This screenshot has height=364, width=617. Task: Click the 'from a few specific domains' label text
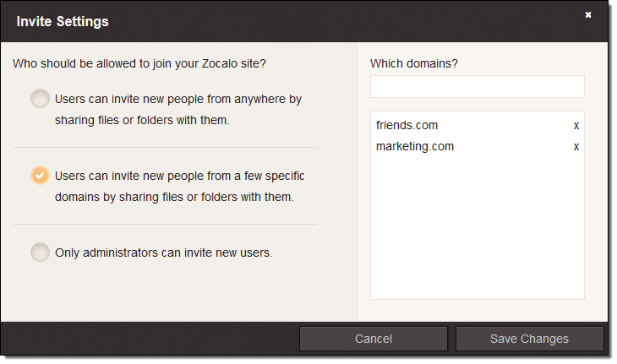[179, 176]
